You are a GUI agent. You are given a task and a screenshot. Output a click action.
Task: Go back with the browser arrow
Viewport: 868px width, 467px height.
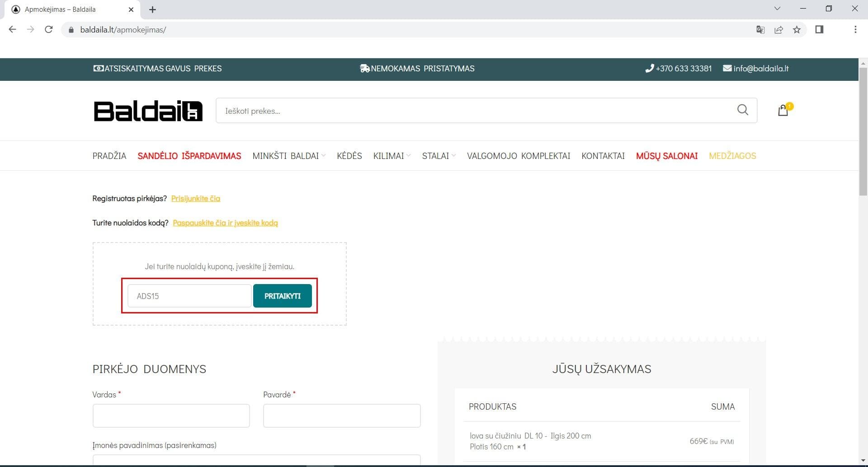[13, 30]
